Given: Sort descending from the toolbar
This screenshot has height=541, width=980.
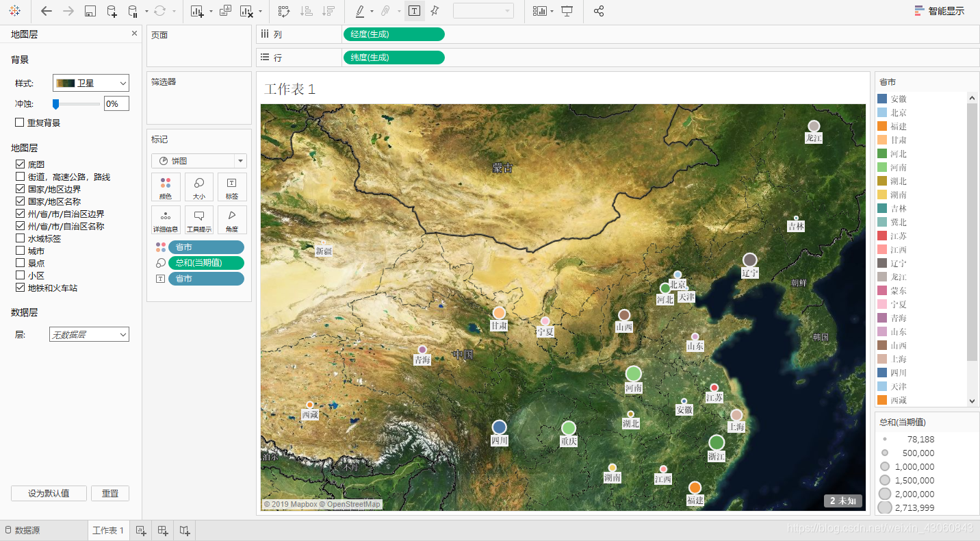Looking at the screenshot, I should [x=328, y=11].
